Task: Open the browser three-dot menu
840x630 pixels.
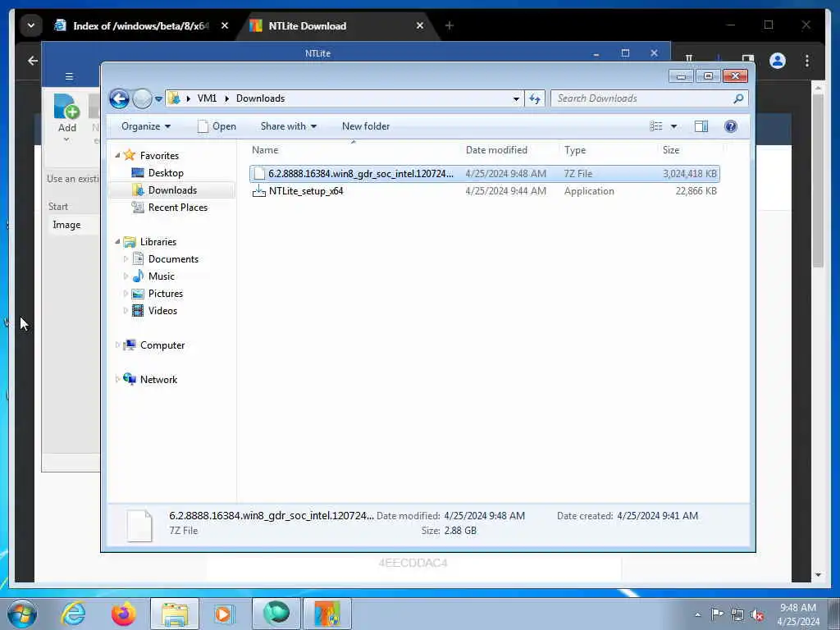Action: tap(807, 61)
